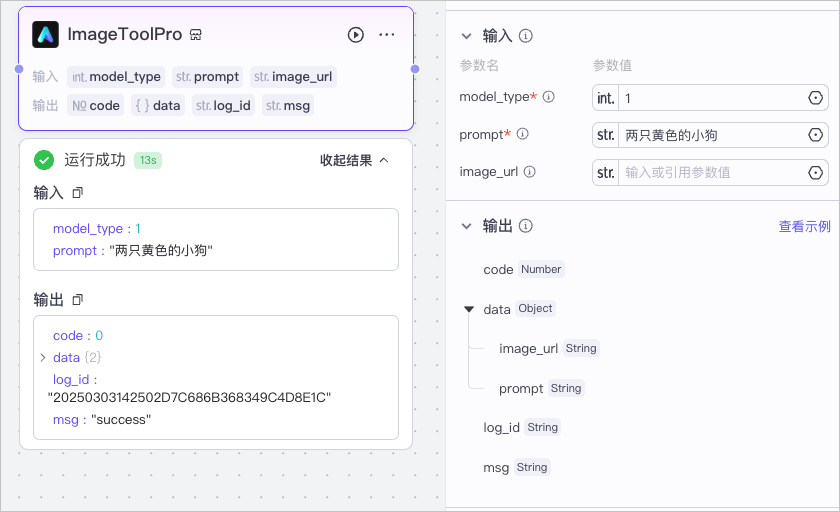This screenshot has height=512, width=840.
Task: Click the green success check icon
Action: (44, 160)
